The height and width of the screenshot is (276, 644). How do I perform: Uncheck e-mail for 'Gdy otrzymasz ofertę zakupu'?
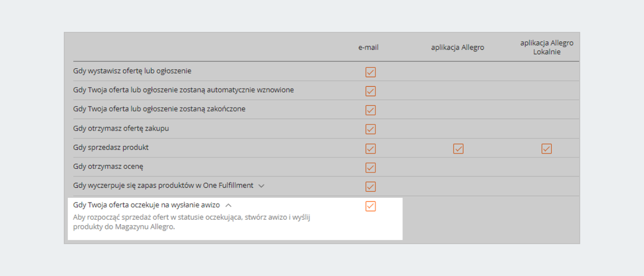coord(370,129)
